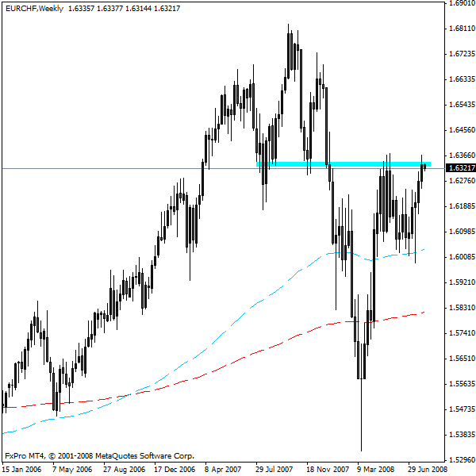The height and width of the screenshot is (476, 476).
Task: Click the 1.56510 price axis label
Action: pyautogui.click(x=462, y=359)
